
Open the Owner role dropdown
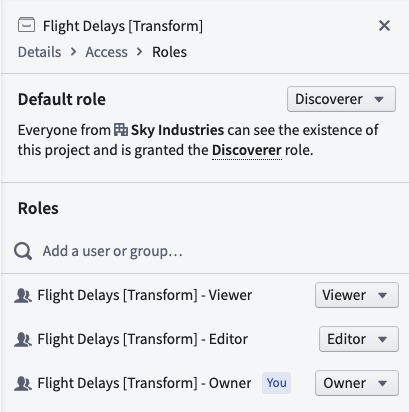click(x=357, y=383)
